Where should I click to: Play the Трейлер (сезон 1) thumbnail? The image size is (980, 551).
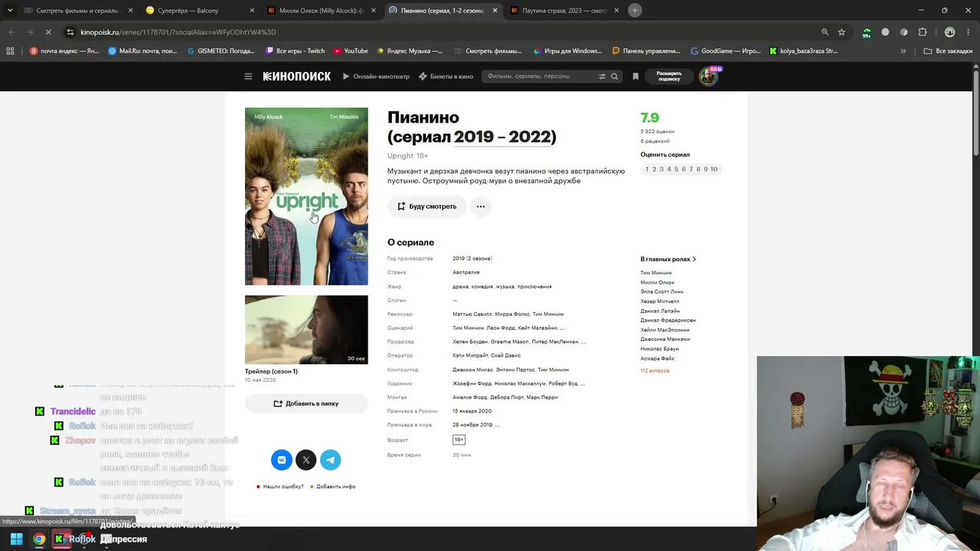pyautogui.click(x=306, y=330)
